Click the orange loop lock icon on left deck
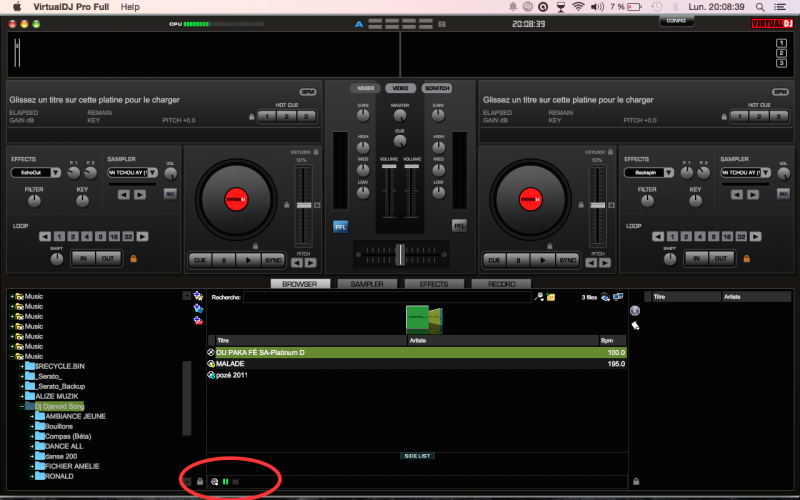800x500 pixels. 132,259
